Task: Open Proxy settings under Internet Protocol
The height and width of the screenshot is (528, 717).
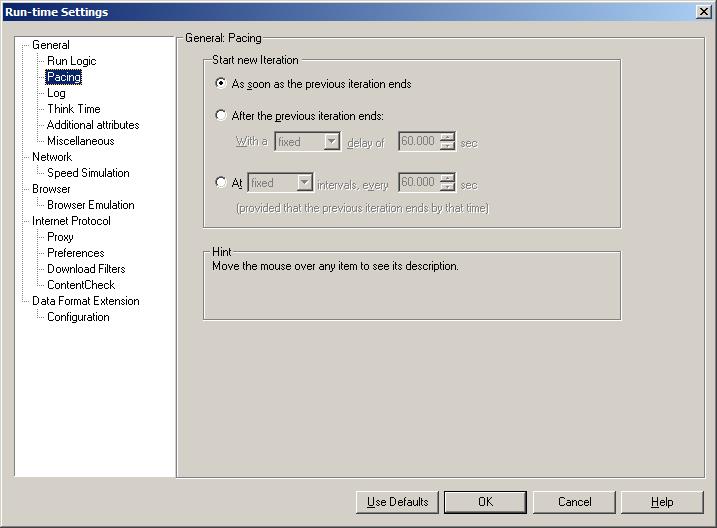Action: point(60,237)
